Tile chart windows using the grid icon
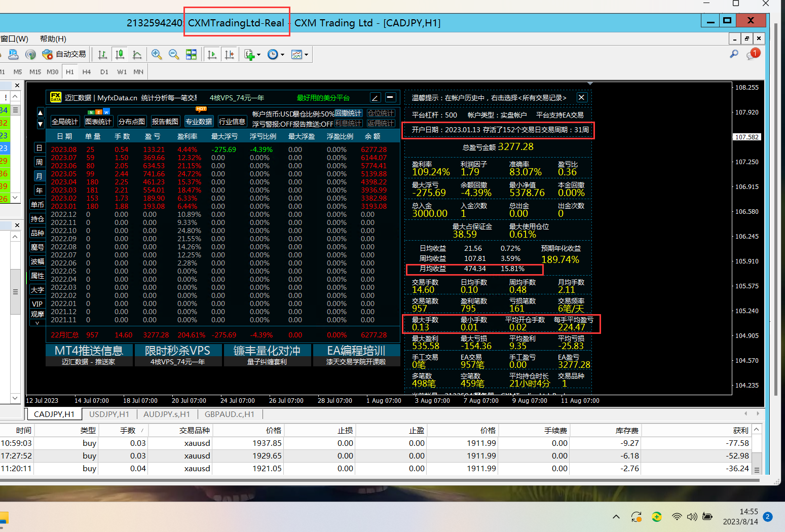785x532 pixels. tap(191, 54)
